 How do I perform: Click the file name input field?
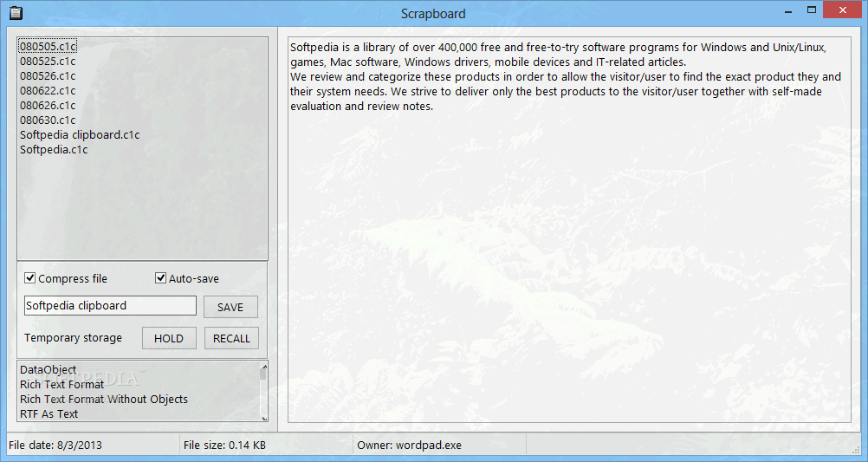pyautogui.click(x=110, y=306)
